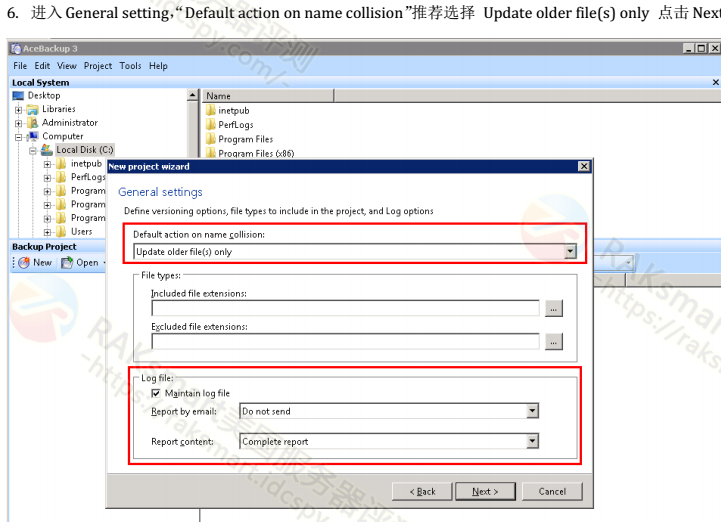Expand the Users tree node

click(x=47, y=232)
